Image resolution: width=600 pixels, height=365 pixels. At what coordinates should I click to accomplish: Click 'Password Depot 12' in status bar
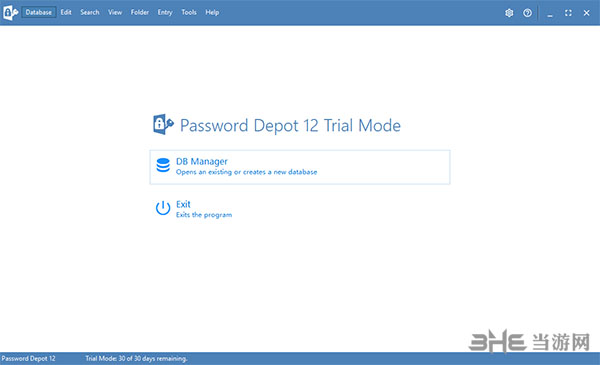coord(28,358)
